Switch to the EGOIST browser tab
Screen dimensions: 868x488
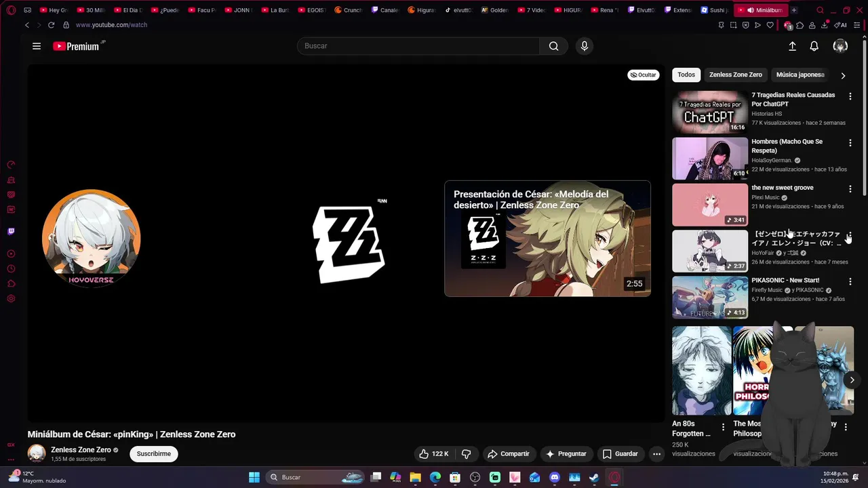tap(312, 10)
